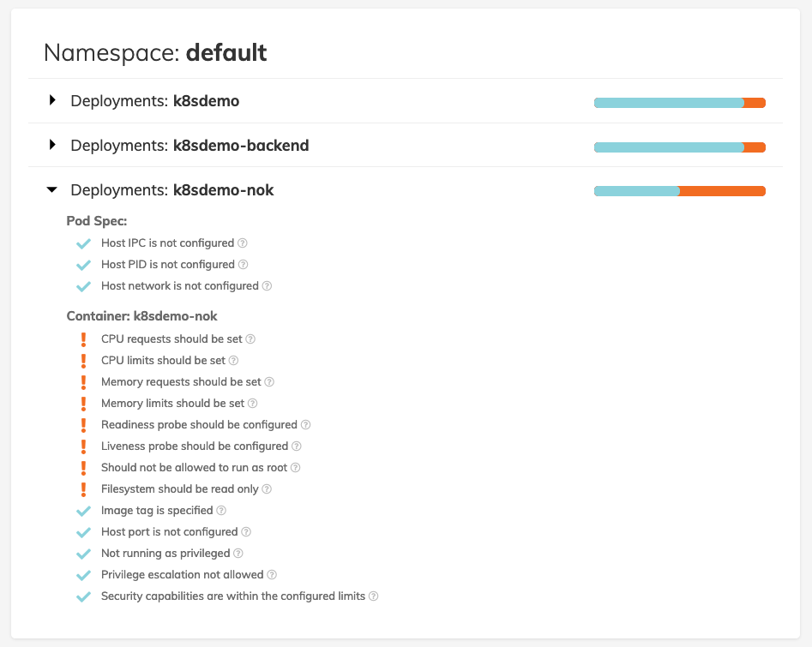Click the Deployments: k8sdemo-nok title
The width and height of the screenshot is (812, 647).
pyautogui.click(x=172, y=190)
